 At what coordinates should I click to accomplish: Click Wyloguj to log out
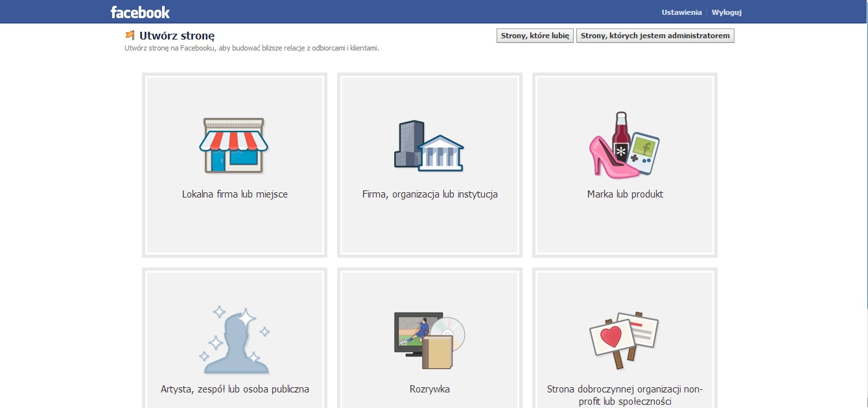point(726,12)
